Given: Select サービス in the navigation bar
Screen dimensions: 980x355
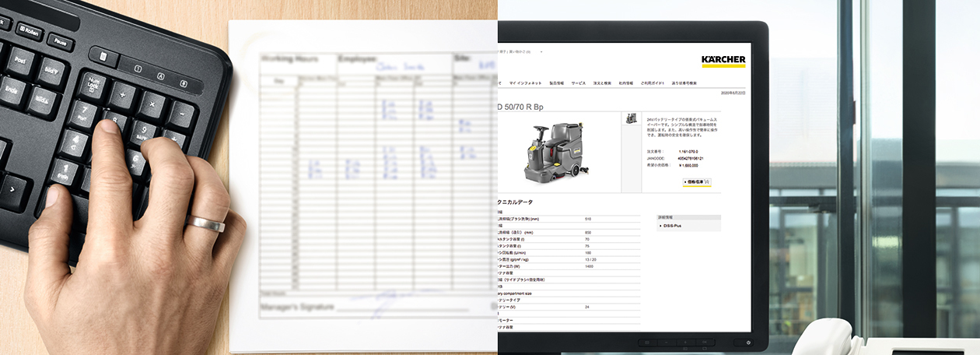Looking at the screenshot, I should [x=579, y=83].
